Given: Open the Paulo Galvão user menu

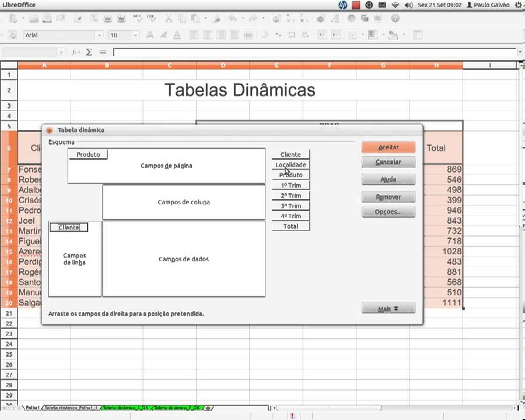Looking at the screenshot, I should click(x=488, y=5).
